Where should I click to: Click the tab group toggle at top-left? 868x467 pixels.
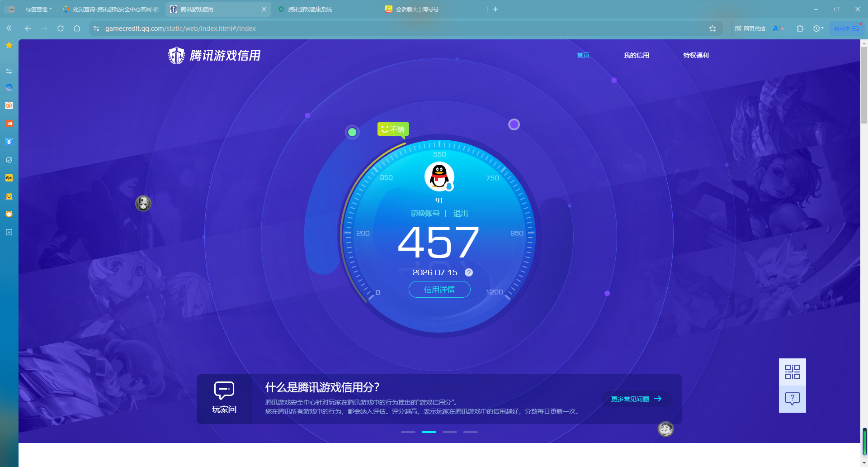[9, 9]
